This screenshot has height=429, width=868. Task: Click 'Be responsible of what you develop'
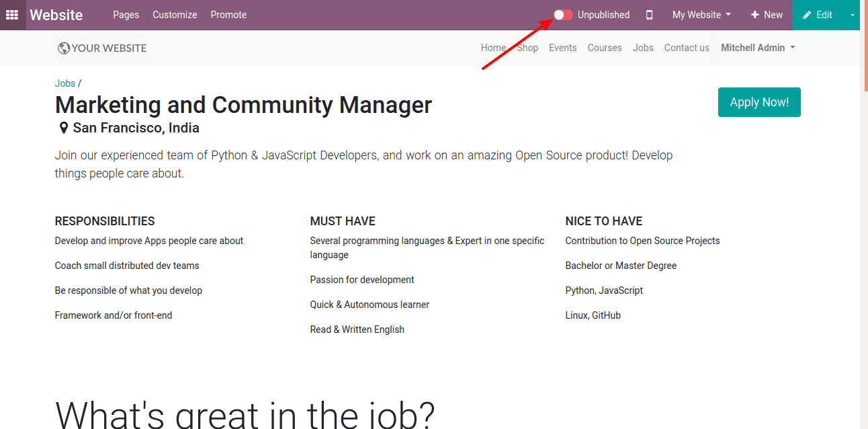(128, 290)
